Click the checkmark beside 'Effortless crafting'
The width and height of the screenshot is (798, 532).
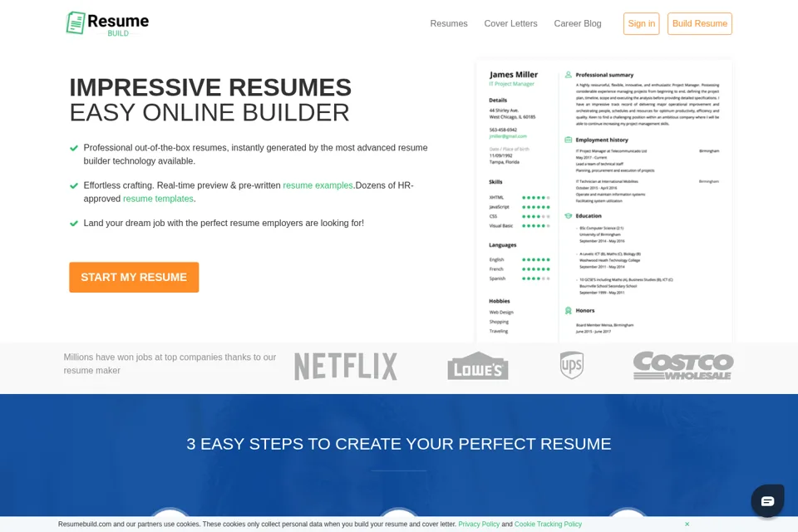tap(74, 186)
